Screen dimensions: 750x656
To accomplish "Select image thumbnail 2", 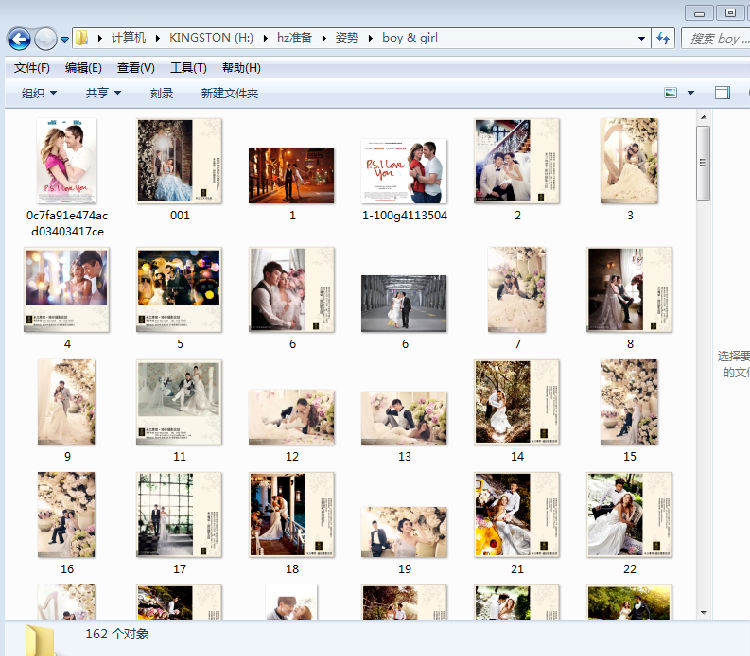I will coord(517,161).
